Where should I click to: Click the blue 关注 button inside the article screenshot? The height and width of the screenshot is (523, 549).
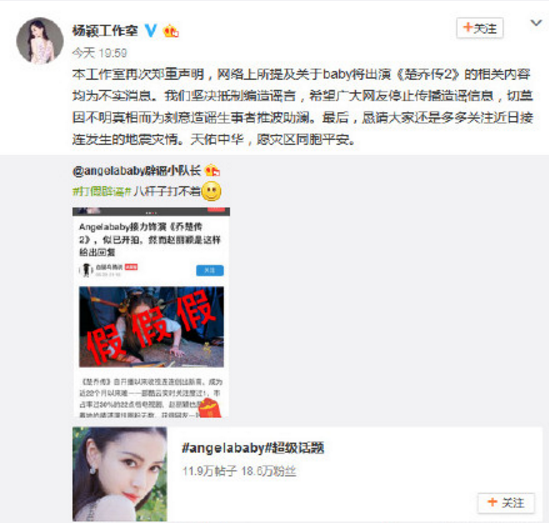pyautogui.click(x=210, y=270)
